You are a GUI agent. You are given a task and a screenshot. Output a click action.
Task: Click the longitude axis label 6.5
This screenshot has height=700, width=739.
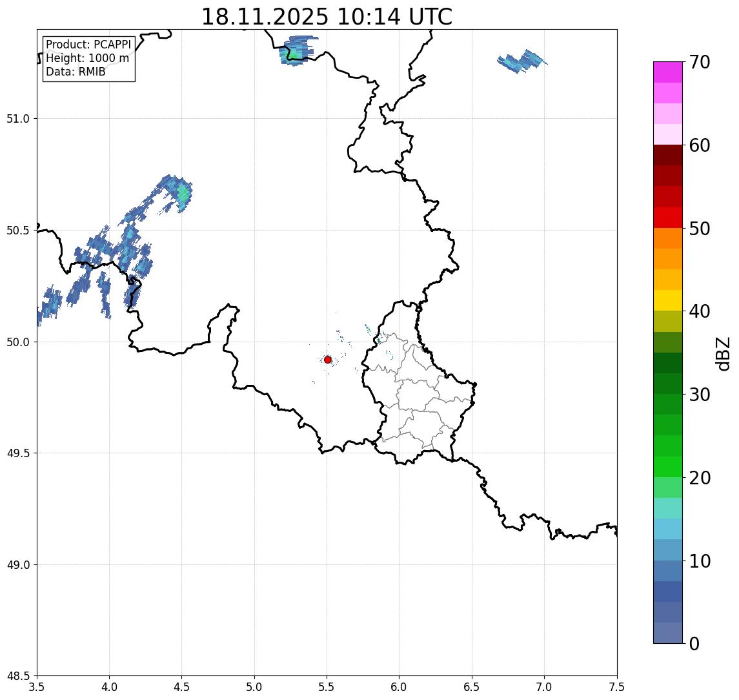point(472,687)
